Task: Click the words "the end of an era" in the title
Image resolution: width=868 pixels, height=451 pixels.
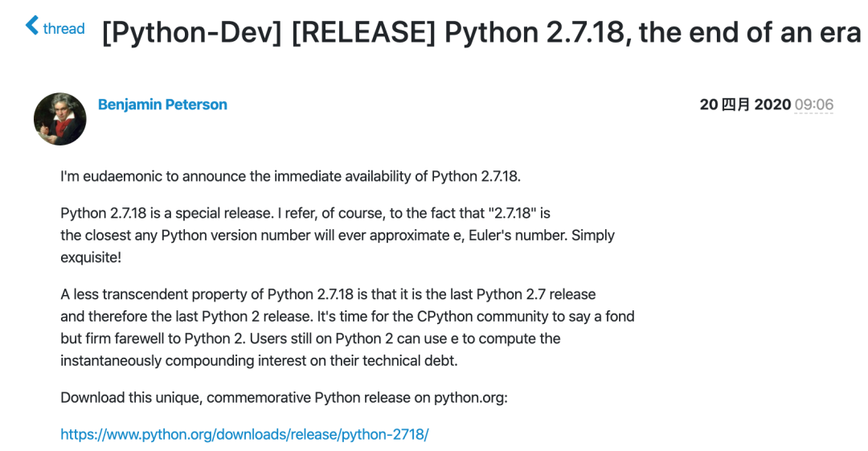Action: [x=750, y=32]
